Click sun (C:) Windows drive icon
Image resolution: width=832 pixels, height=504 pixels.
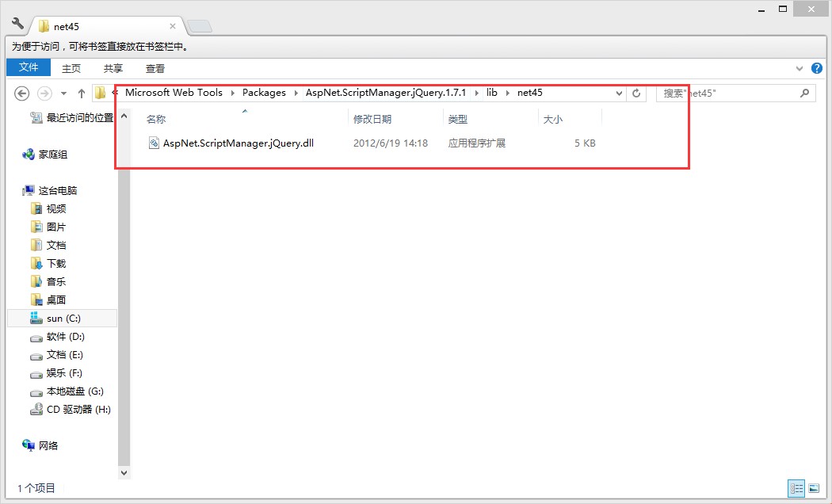36,318
